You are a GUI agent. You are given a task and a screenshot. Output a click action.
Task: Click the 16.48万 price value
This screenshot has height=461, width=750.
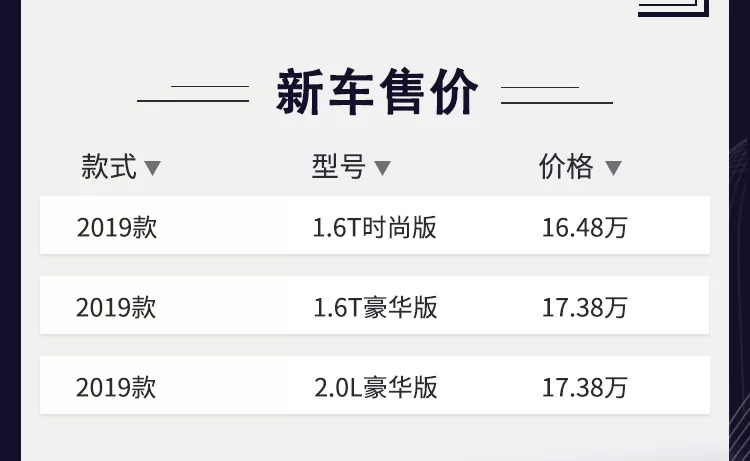click(x=585, y=228)
